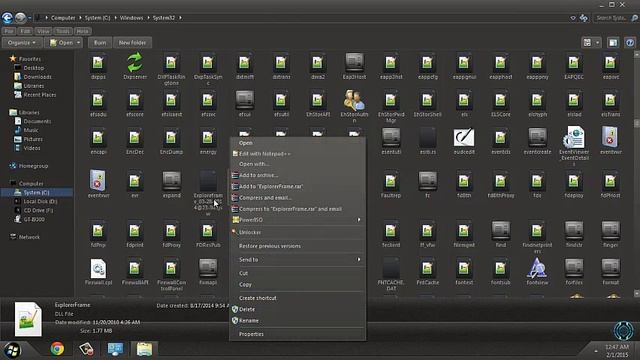
Task: Select the fixmapi application icon
Action: (x=208, y=268)
